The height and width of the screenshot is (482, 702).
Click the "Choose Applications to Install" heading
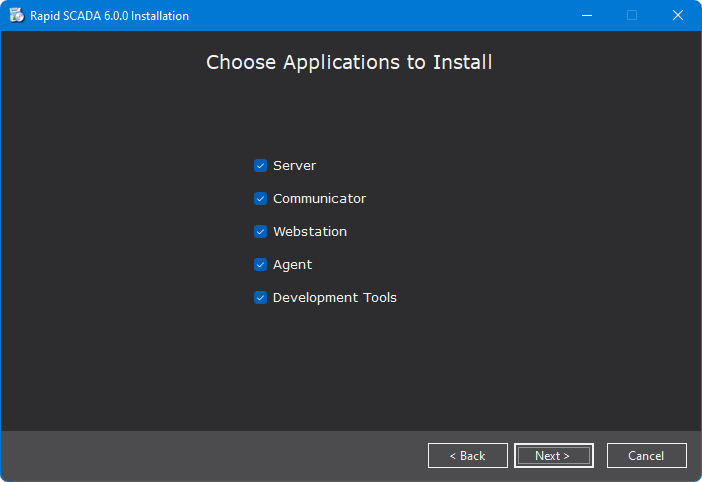click(x=349, y=62)
